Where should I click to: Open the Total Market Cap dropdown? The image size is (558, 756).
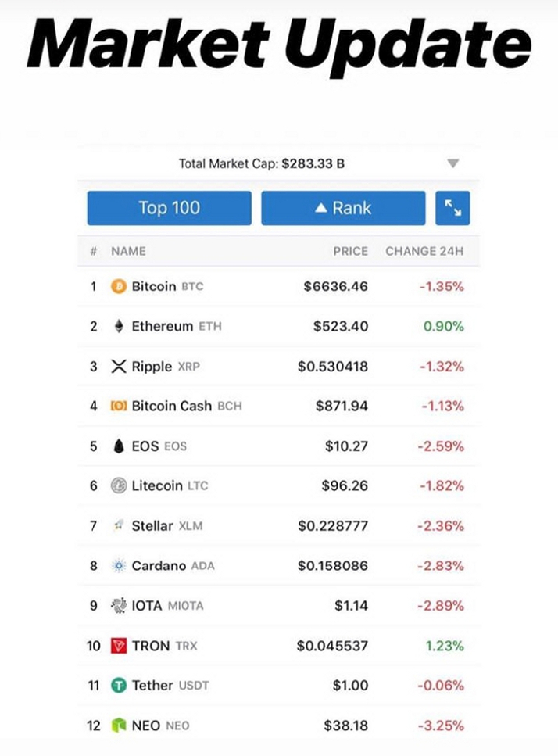coord(452,164)
